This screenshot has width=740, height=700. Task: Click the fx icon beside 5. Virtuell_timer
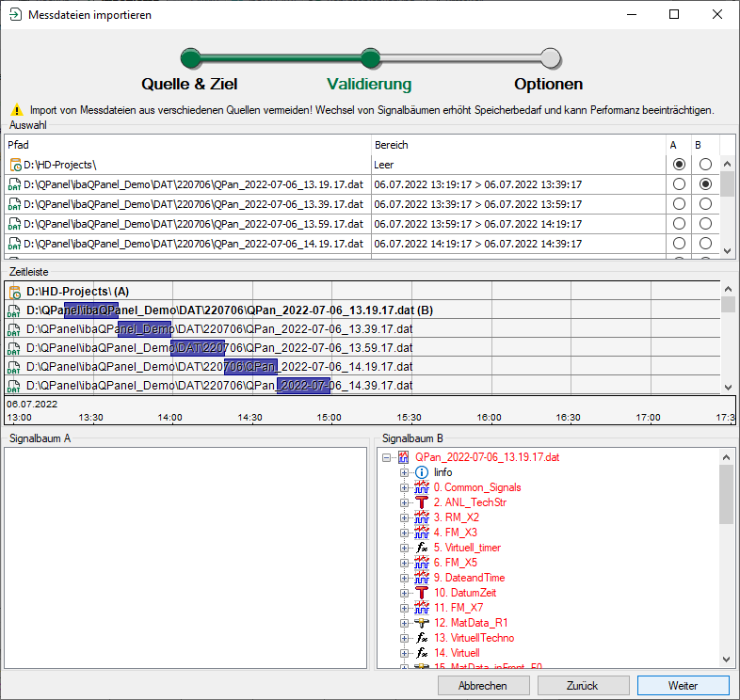coord(422,548)
